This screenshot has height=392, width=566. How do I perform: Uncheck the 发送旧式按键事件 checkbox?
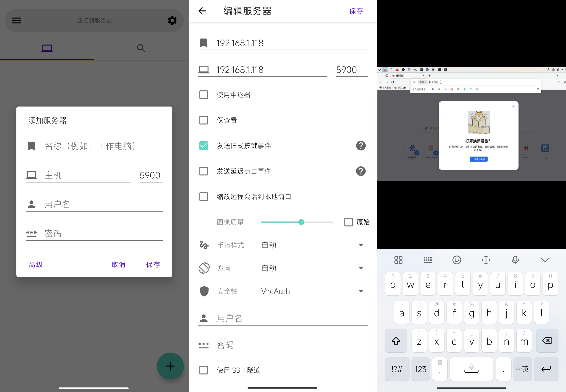[204, 146]
